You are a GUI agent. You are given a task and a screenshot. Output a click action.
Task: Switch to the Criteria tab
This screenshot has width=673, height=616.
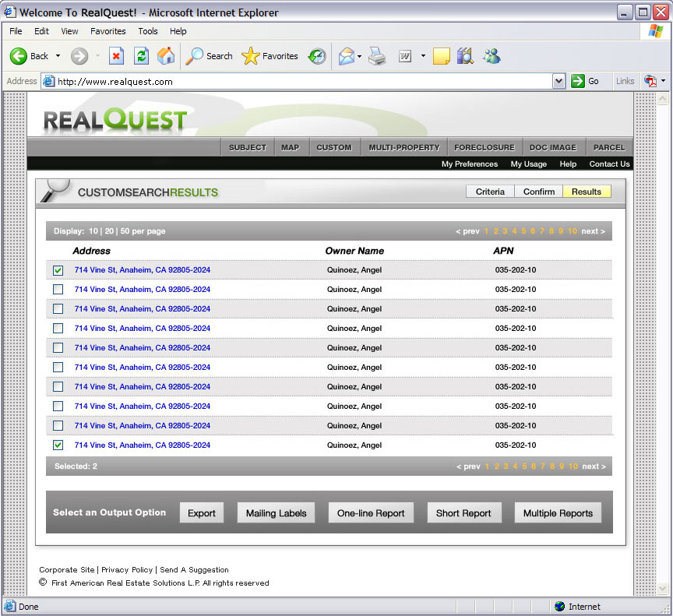point(490,192)
